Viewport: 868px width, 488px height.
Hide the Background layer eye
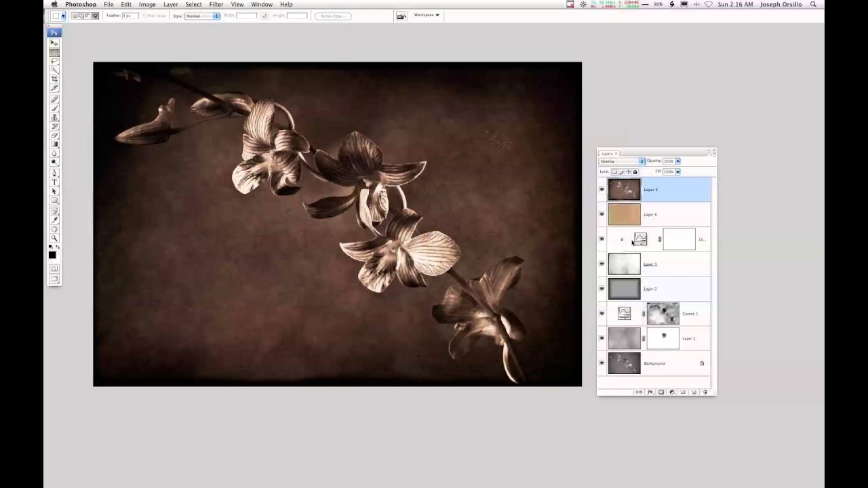[x=601, y=363]
